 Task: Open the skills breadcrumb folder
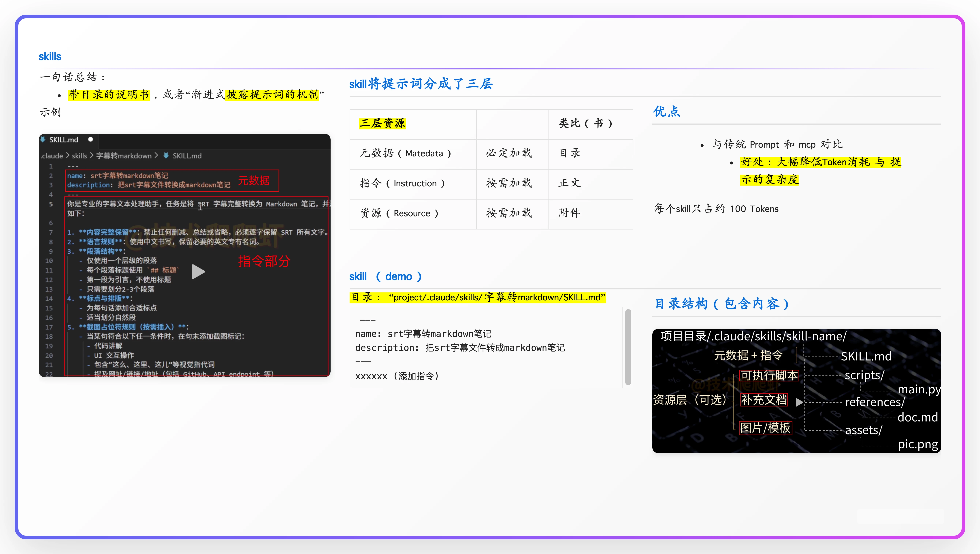(x=79, y=156)
